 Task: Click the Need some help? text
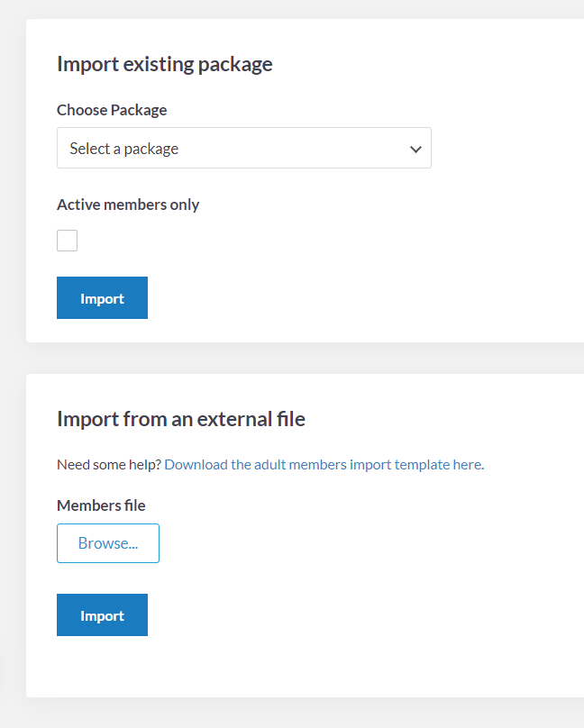point(108,465)
